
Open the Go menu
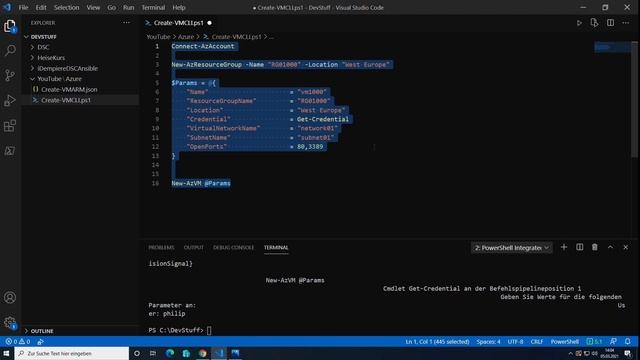coord(111,7)
